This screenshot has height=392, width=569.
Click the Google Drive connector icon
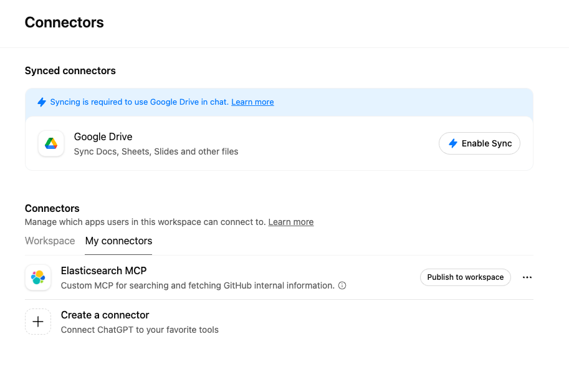click(50, 143)
